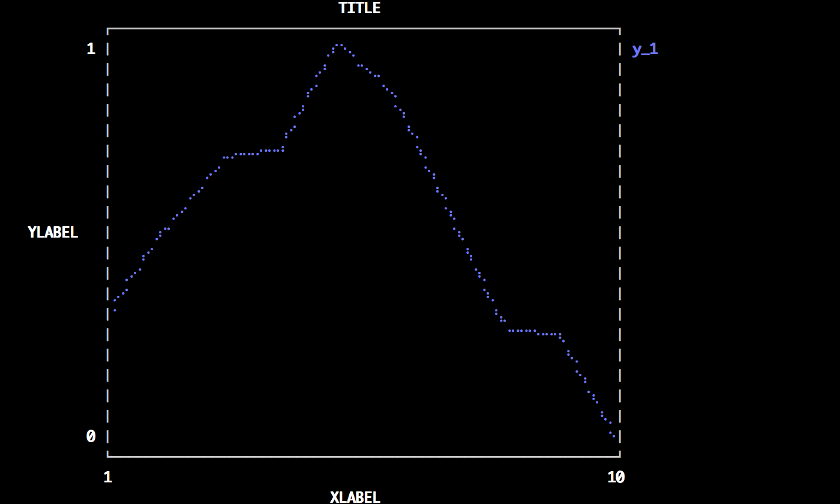Image resolution: width=840 pixels, height=504 pixels.
Task: Click the bottom-left corner of plot frame
Action: click(108, 457)
